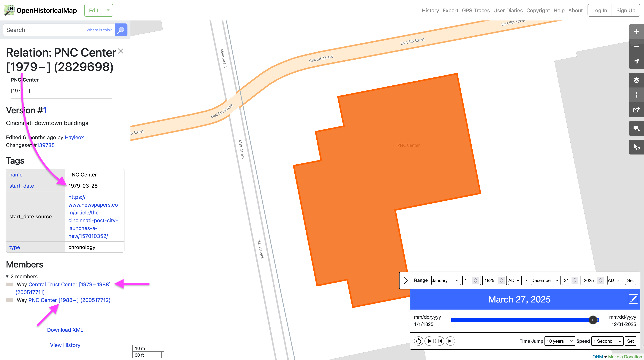Screen dimensions: 644x360
Task: Add a note to the map
Action: click(637, 129)
